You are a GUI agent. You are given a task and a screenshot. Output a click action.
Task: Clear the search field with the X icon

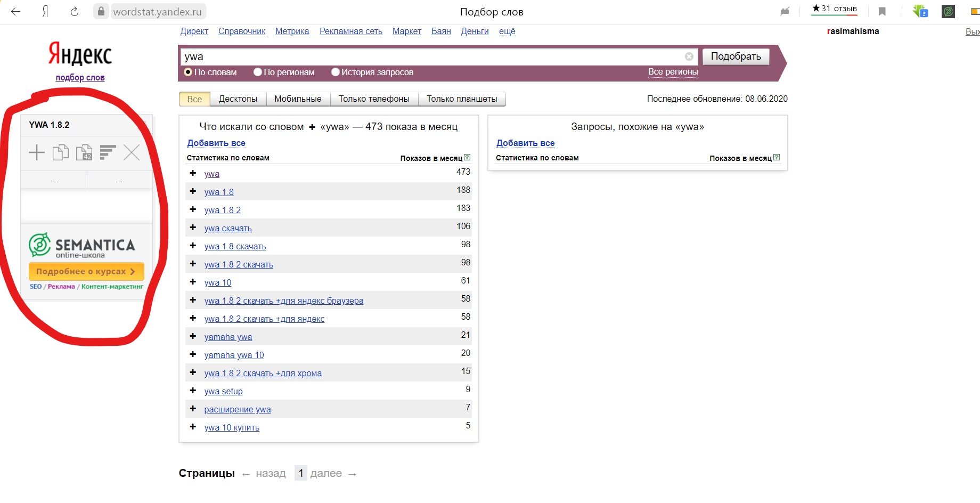tap(689, 56)
